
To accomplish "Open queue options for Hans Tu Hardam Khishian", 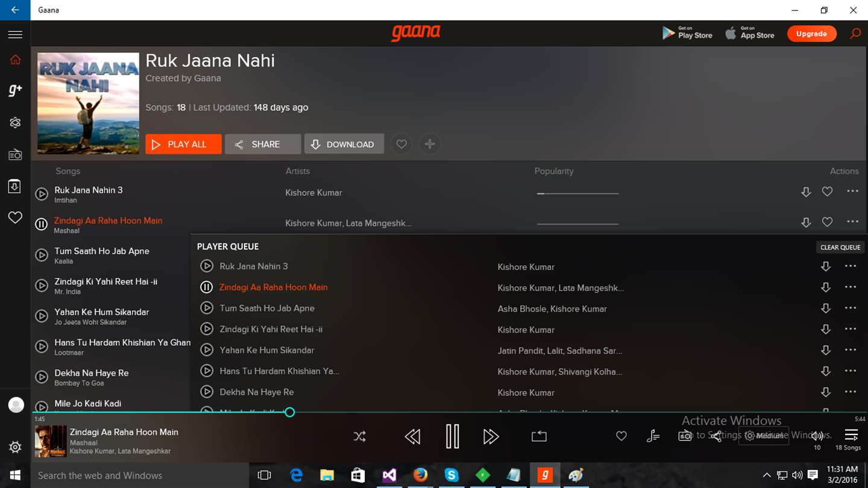I will (851, 371).
